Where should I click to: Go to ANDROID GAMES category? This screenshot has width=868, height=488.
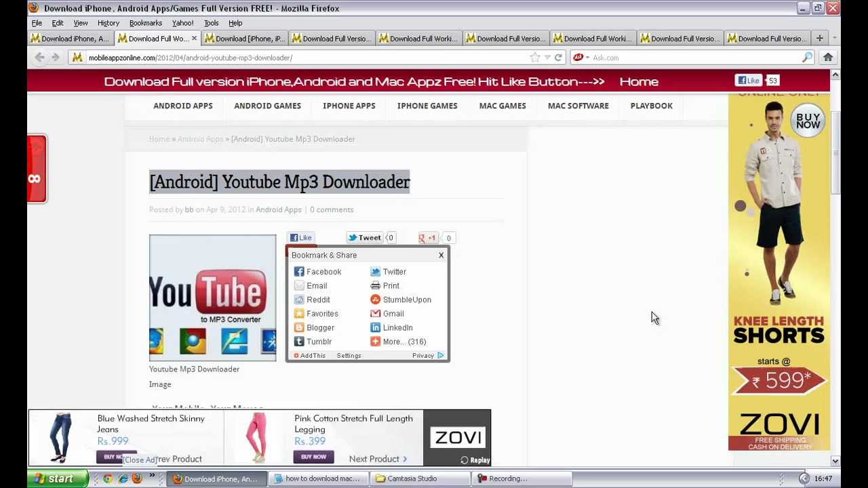coord(267,106)
